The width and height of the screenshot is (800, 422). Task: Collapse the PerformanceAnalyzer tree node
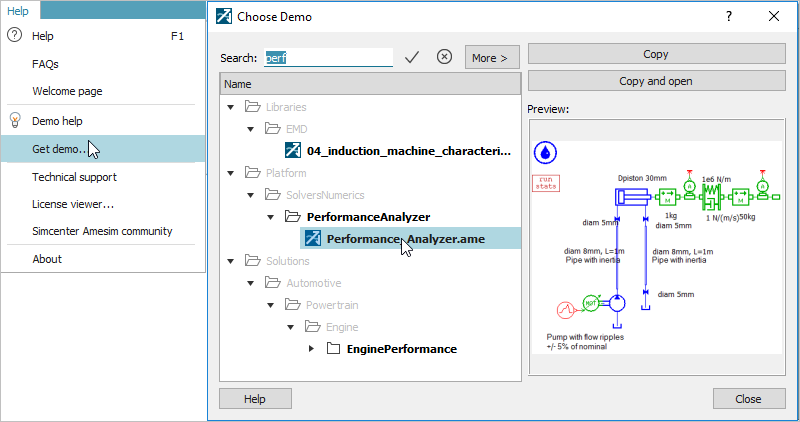270,217
